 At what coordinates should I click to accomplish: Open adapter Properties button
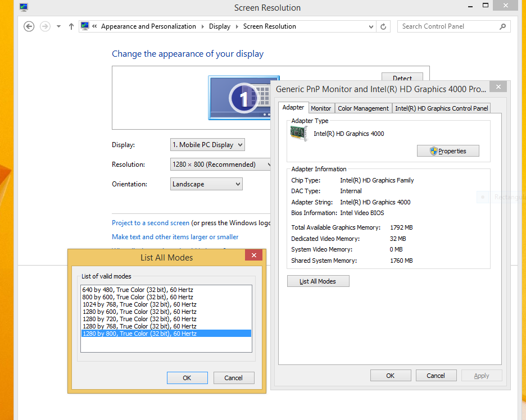coord(448,151)
